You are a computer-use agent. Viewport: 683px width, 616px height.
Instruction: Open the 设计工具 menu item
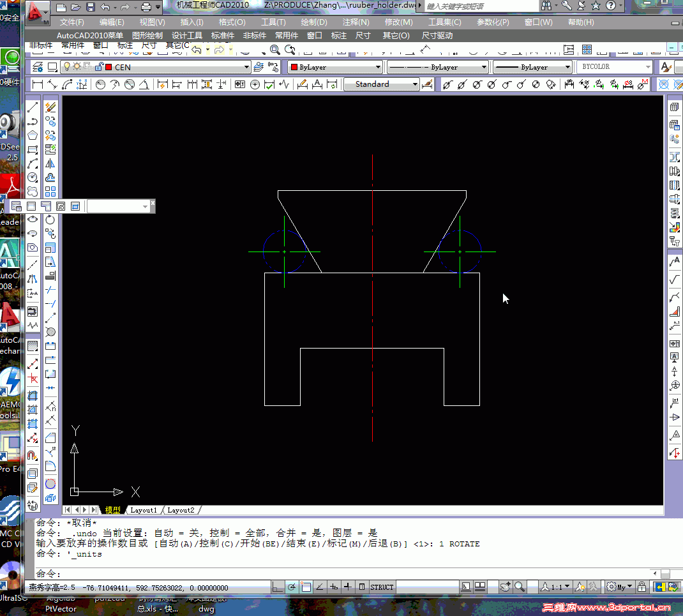[187, 36]
